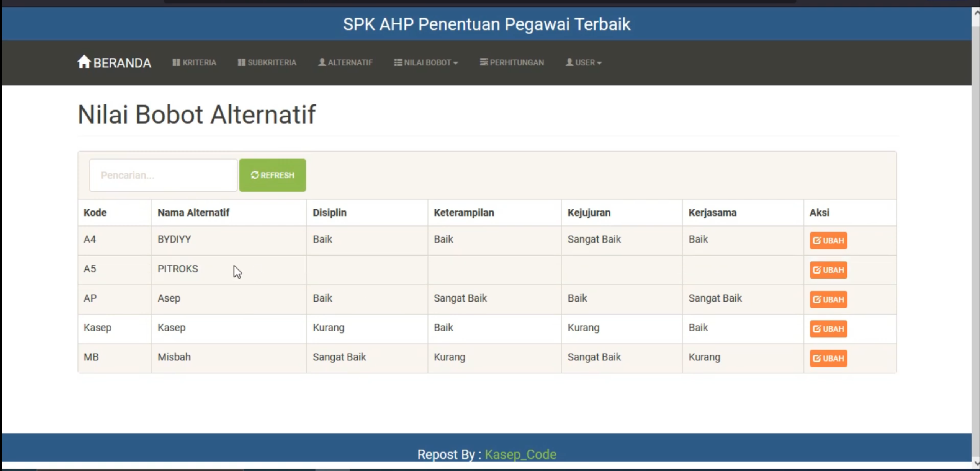The width and height of the screenshot is (980, 471).
Task: Expand the User dropdown caret
Action: 599,63
